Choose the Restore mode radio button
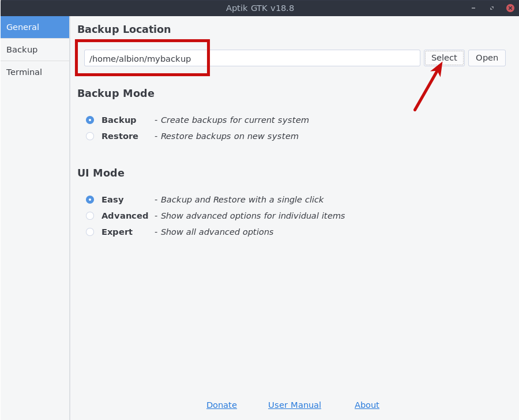The height and width of the screenshot is (420, 519). tap(90, 136)
